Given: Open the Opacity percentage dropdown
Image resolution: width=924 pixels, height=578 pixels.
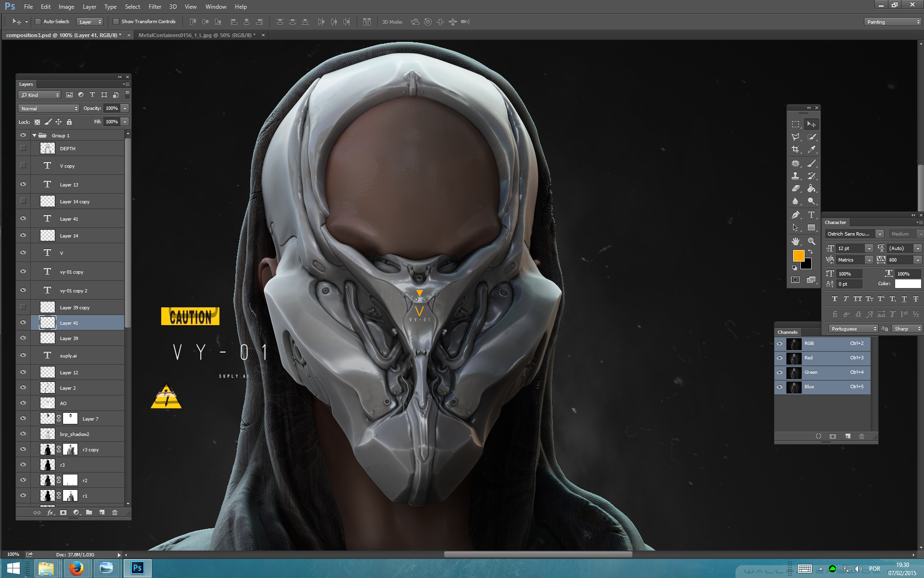Looking at the screenshot, I should 127,108.
